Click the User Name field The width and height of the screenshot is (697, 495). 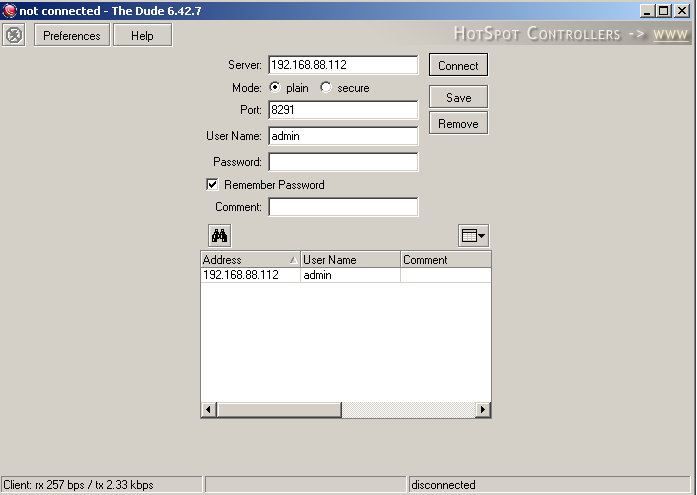[x=343, y=136]
